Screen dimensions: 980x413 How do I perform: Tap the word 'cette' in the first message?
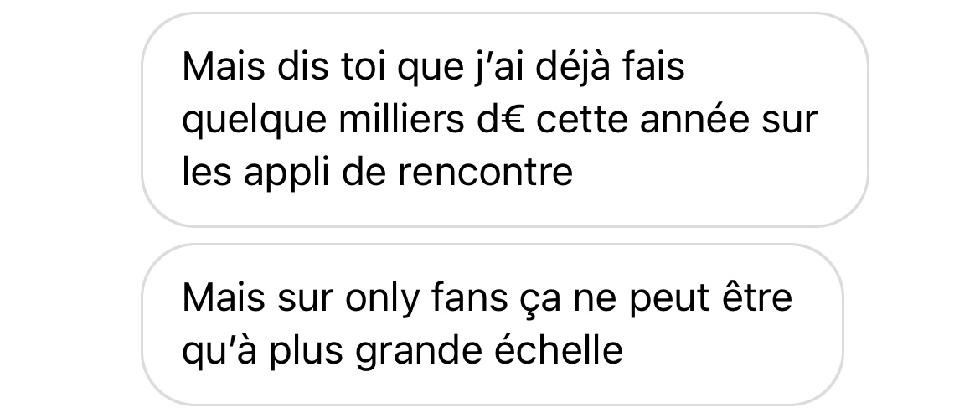tap(582, 120)
